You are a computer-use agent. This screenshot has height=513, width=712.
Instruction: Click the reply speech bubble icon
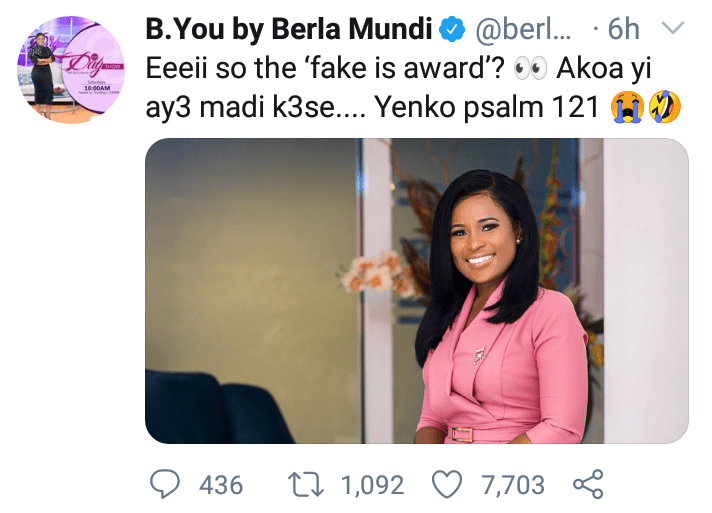click(166, 486)
